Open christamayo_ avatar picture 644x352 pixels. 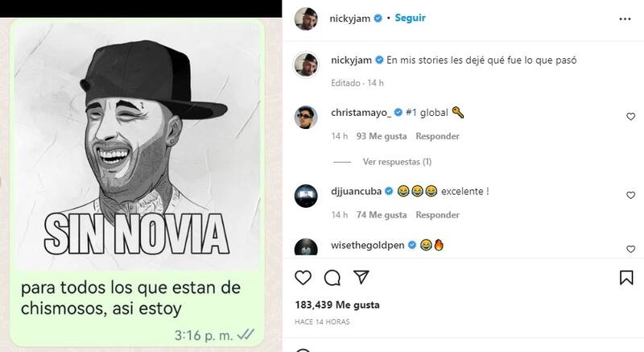coord(306,118)
